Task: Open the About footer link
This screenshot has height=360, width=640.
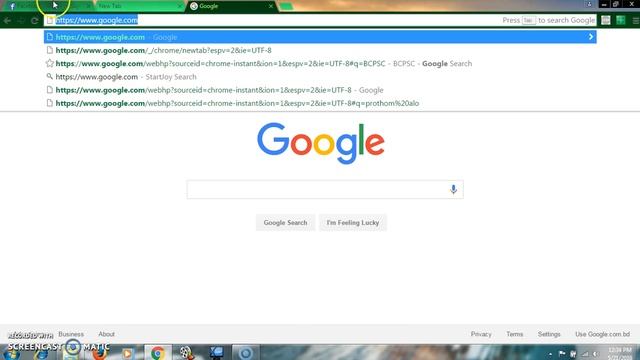Action: point(106,334)
